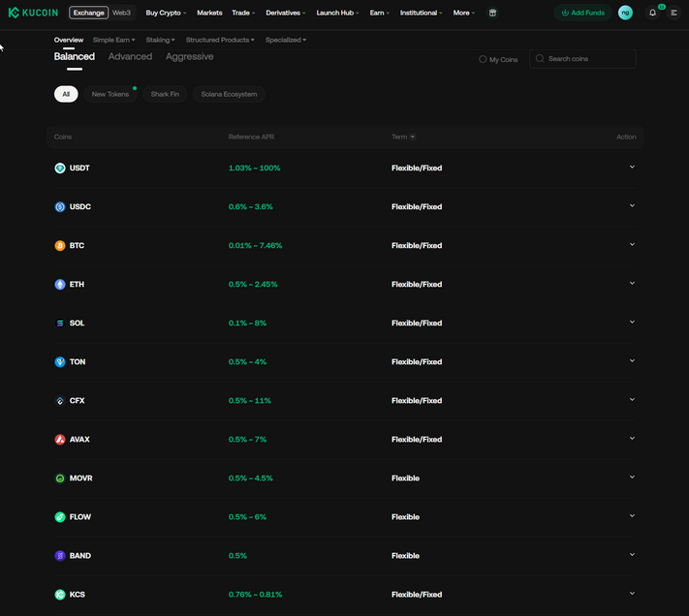This screenshot has width=689, height=616.
Task: Focus the Search coins field
Action: coord(582,59)
